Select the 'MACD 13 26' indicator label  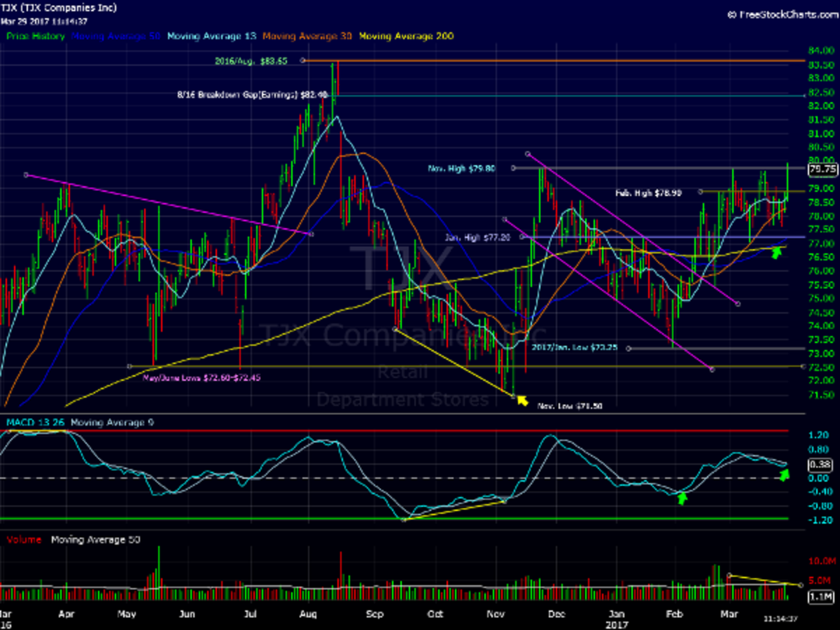[x=35, y=422]
